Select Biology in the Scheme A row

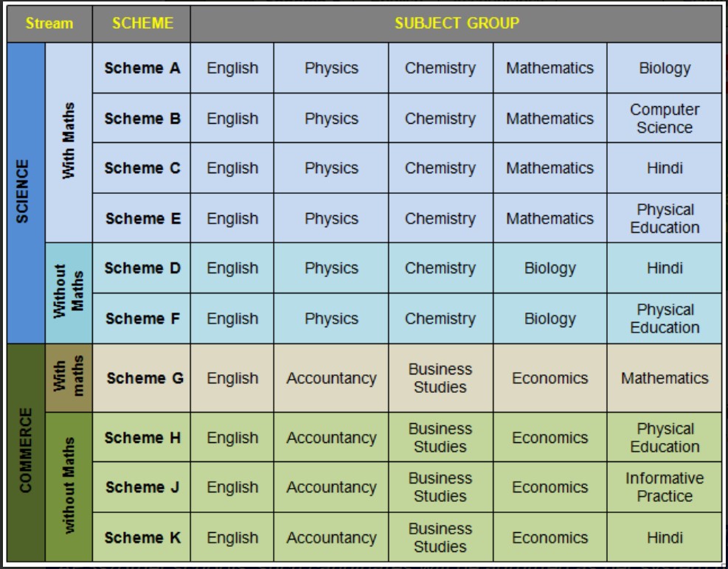click(664, 68)
